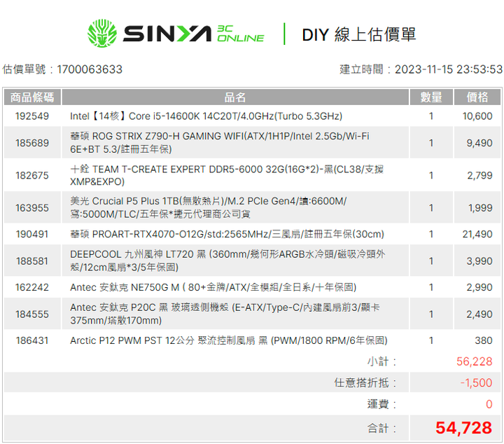
Task: Click the Intel Core i5-14600K product name
Action: click(x=206, y=116)
